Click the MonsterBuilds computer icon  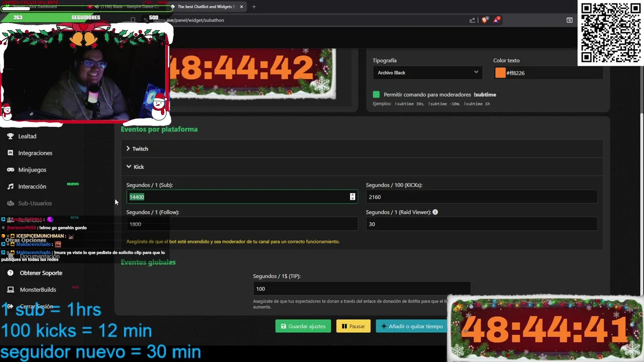10,290
